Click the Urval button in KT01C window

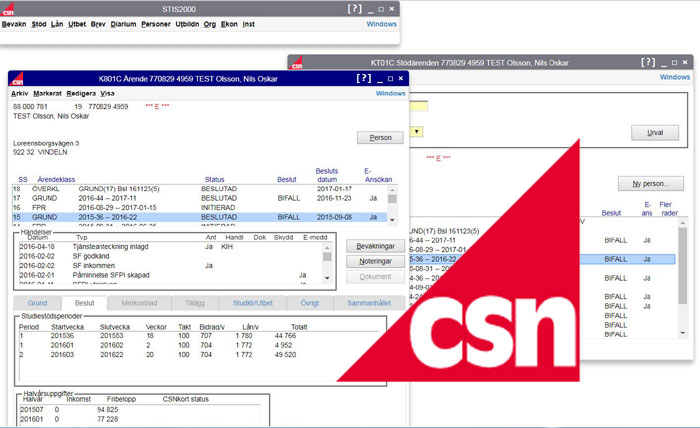coord(655,133)
